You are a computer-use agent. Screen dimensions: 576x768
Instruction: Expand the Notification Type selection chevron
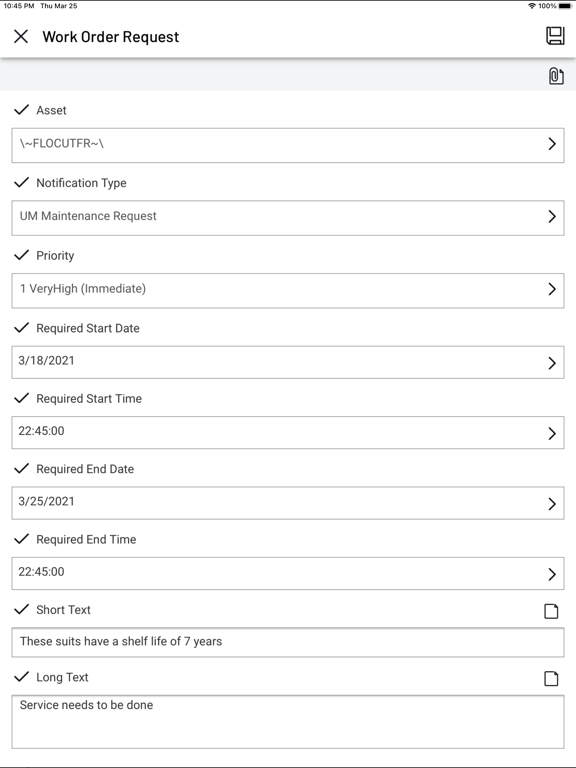tap(552, 216)
